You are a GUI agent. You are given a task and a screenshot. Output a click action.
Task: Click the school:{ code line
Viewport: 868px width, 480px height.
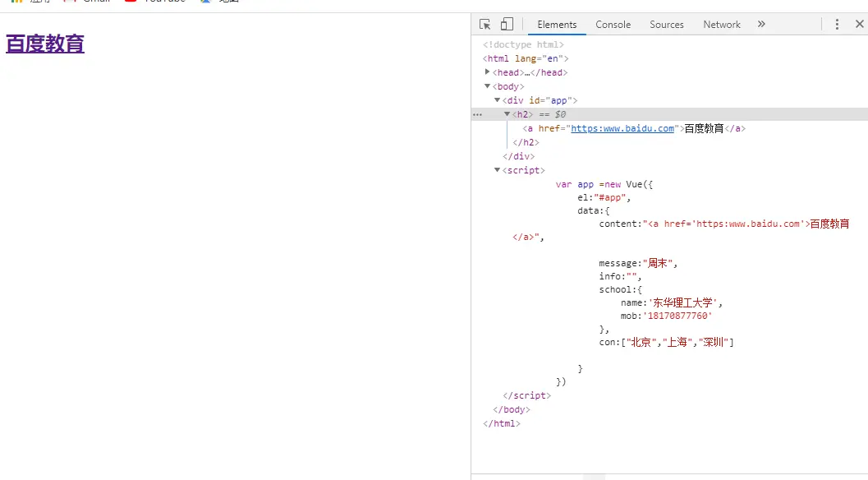pyautogui.click(x=620, y=289)
